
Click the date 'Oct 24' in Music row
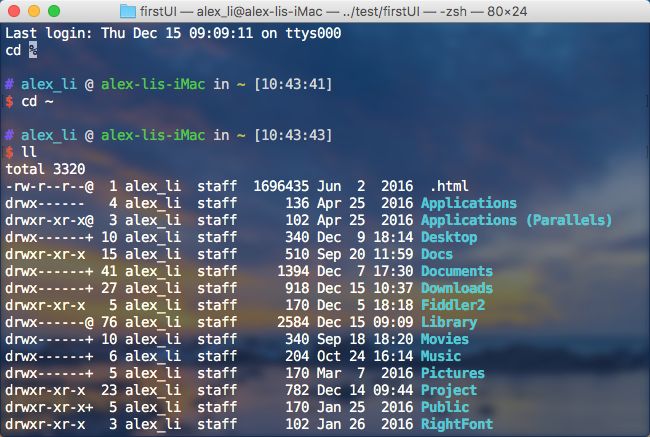tap(341, 356)
